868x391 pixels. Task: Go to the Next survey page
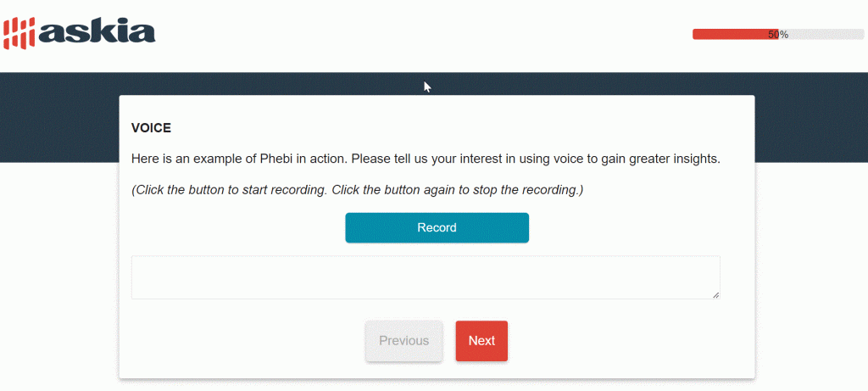point(481,341)
